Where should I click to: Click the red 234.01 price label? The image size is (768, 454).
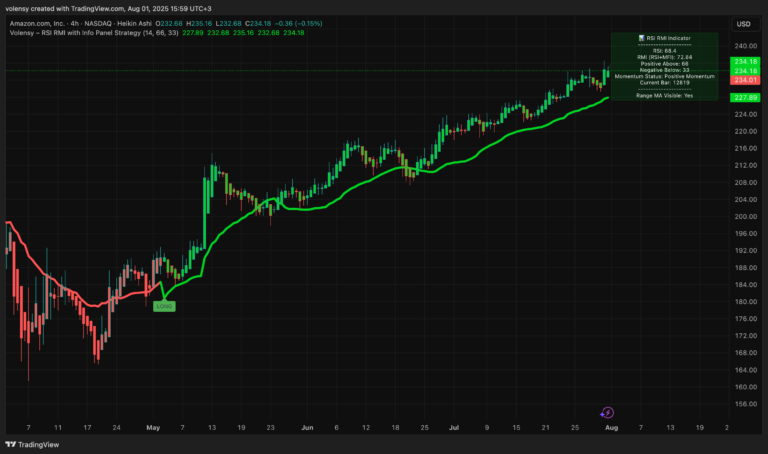(745, 80)
